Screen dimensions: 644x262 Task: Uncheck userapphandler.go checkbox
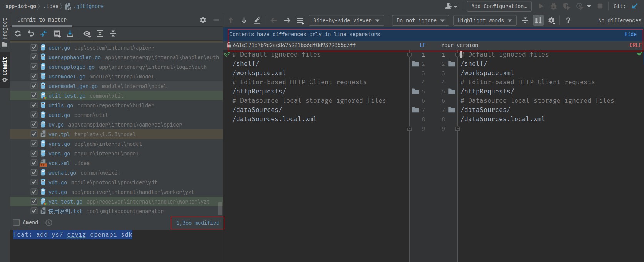point(34,57)
